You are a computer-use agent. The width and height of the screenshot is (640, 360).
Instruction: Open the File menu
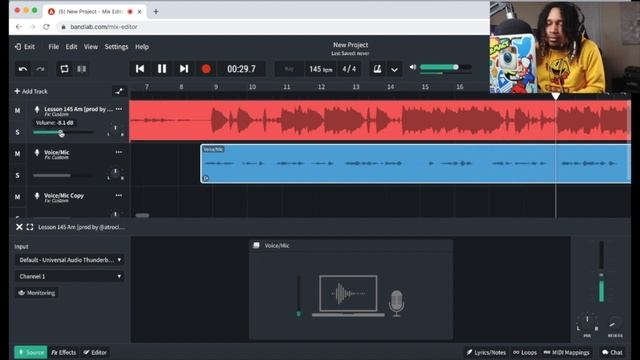(x=53, y=47)
